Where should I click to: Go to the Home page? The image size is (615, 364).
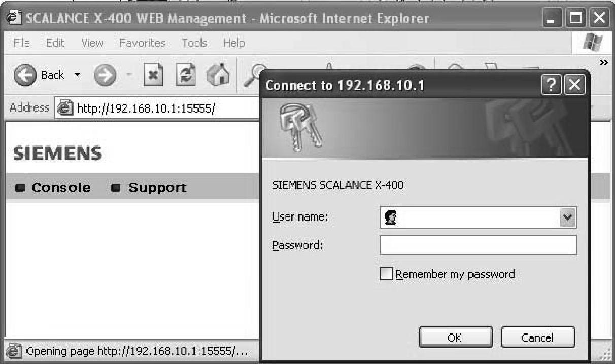tap(218, 76)
